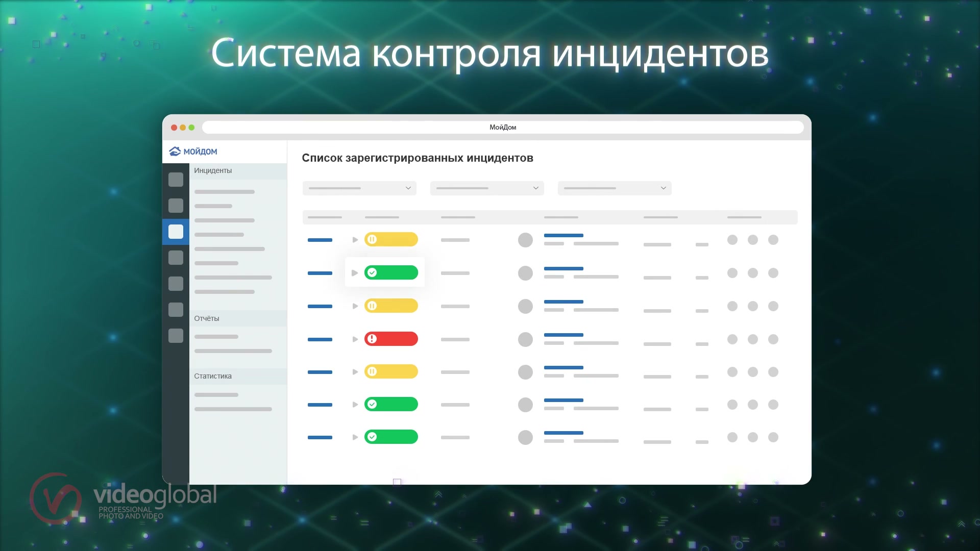Screen dimensions: 980x551
Task: Click first action circle in fifth row
Action: tap(732, 372)
